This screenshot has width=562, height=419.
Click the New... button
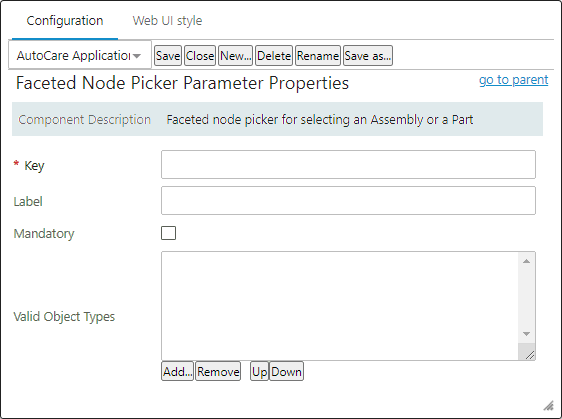point(235,56)
